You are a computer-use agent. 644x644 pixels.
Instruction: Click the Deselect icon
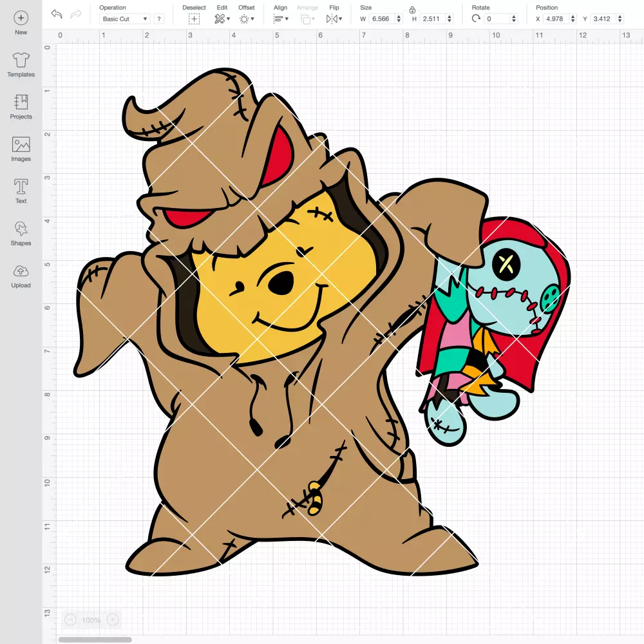click(194, 19)
